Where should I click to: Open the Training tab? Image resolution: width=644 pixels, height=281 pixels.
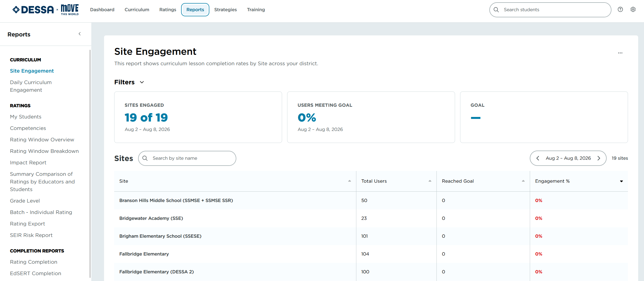pyautogui.click(x=256, y=10)
